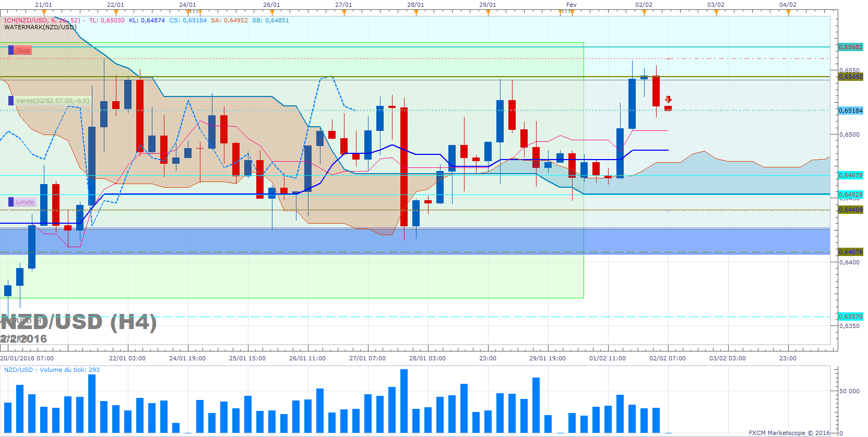
Task: Click the blue handle beside the Stop label
Action: point(11,50)
